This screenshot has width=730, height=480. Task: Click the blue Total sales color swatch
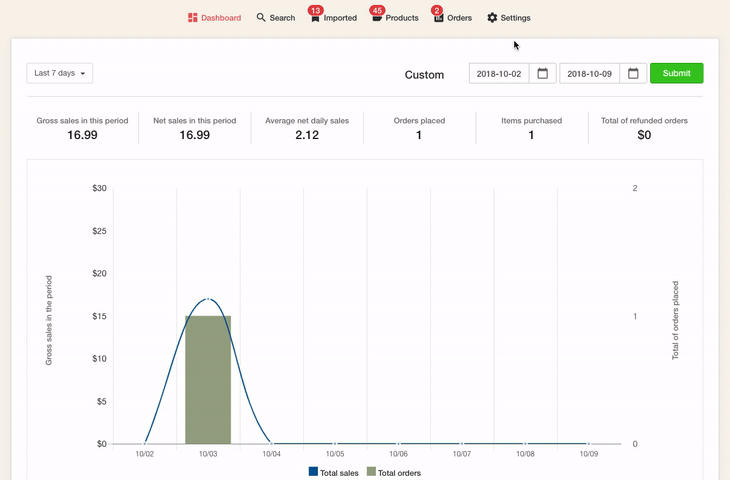[x=314, y=472]
